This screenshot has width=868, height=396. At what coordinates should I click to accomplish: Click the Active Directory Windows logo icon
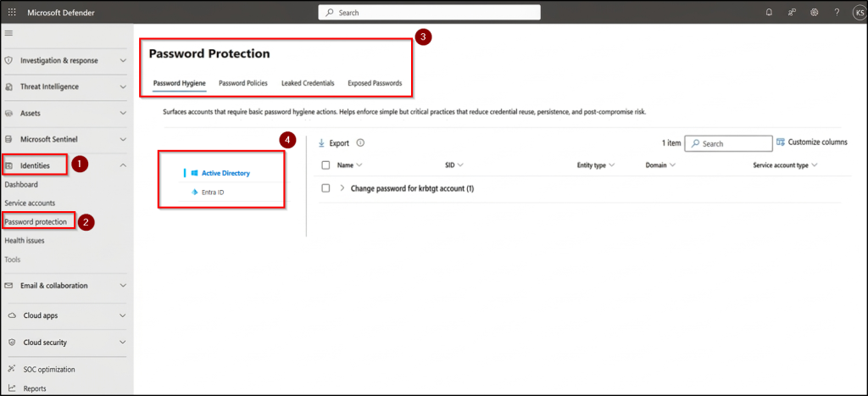pos(194,173)
